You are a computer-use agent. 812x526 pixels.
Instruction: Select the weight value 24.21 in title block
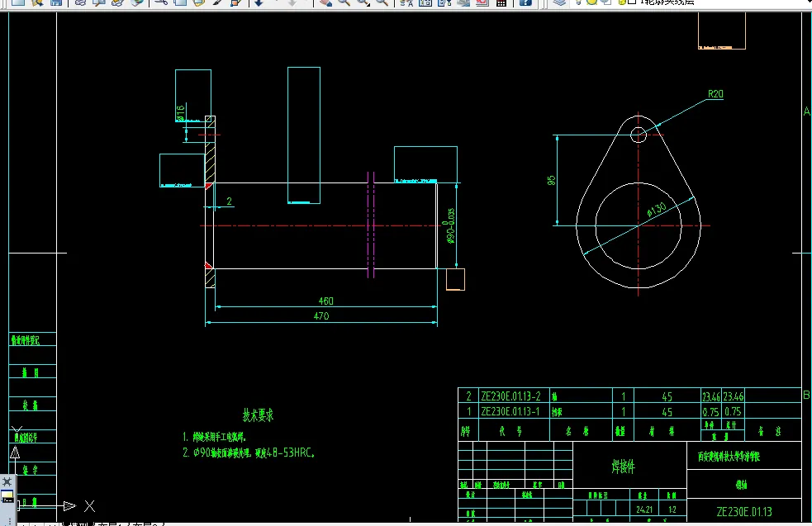tap(644, 509)
